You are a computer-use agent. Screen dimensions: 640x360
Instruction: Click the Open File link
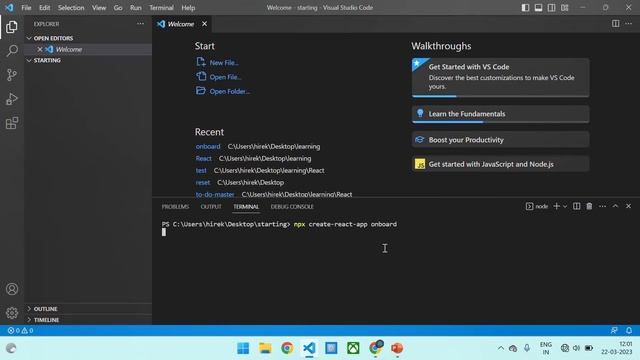[219, 77]
